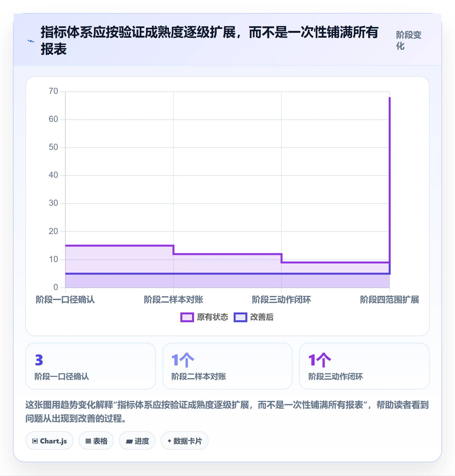Select the Chart.js tag chip

click(x=49, y=441)
